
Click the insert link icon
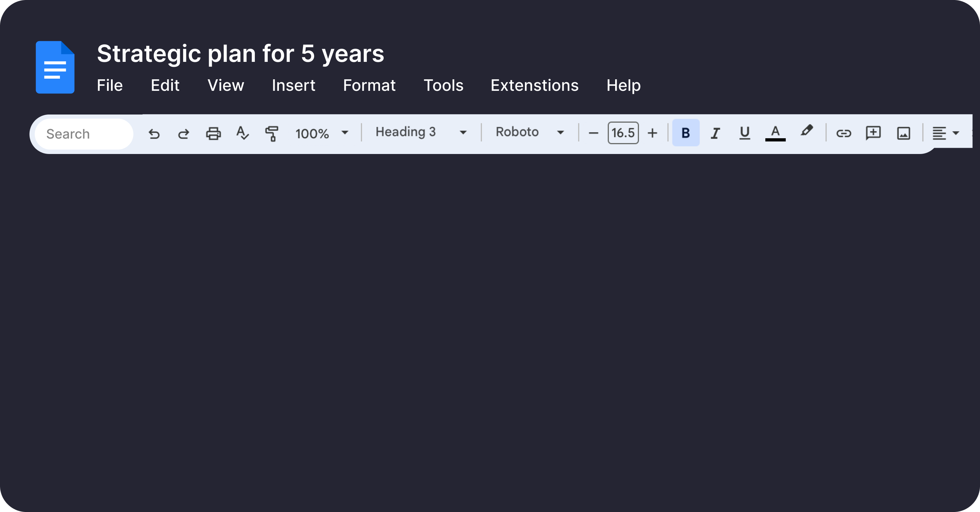pyautogui.click(x=843, y=133)
